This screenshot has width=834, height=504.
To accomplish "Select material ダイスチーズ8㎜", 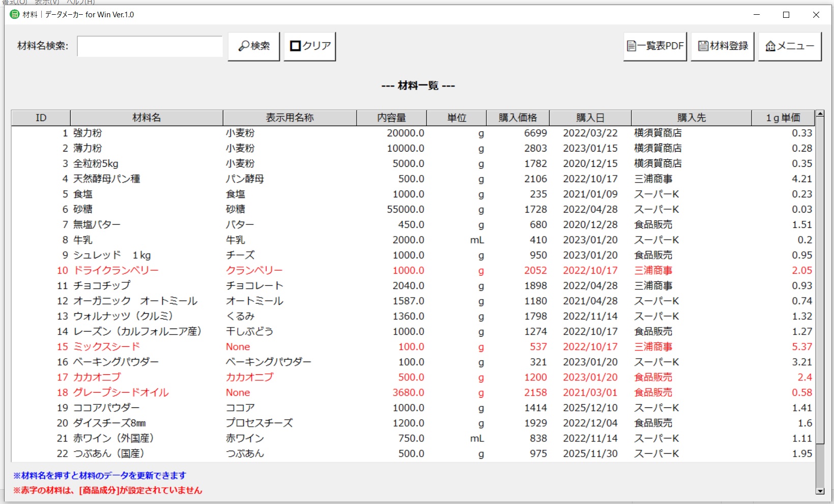I will 109,423.
